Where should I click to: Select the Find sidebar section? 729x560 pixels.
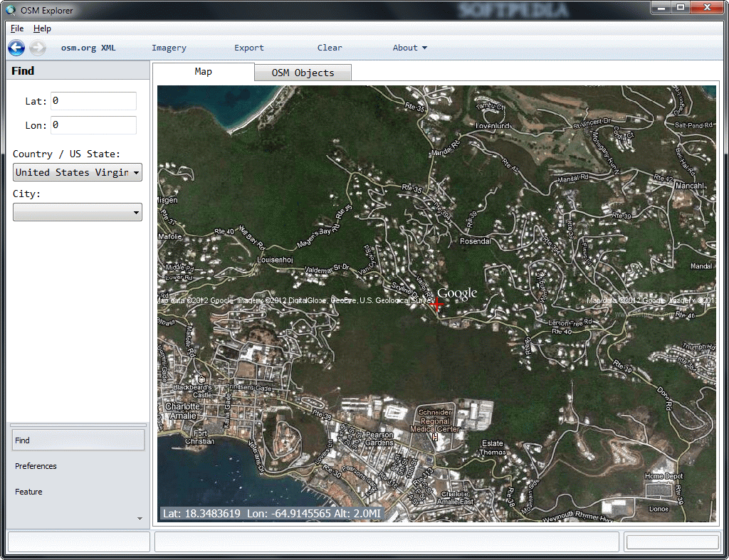click(x=78, y=440)
